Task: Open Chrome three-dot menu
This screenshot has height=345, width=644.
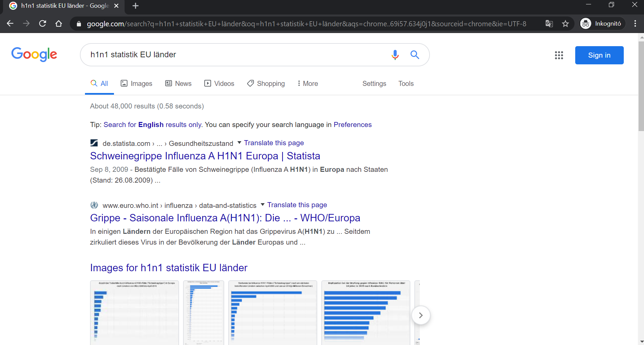Action: click(635, 24)
